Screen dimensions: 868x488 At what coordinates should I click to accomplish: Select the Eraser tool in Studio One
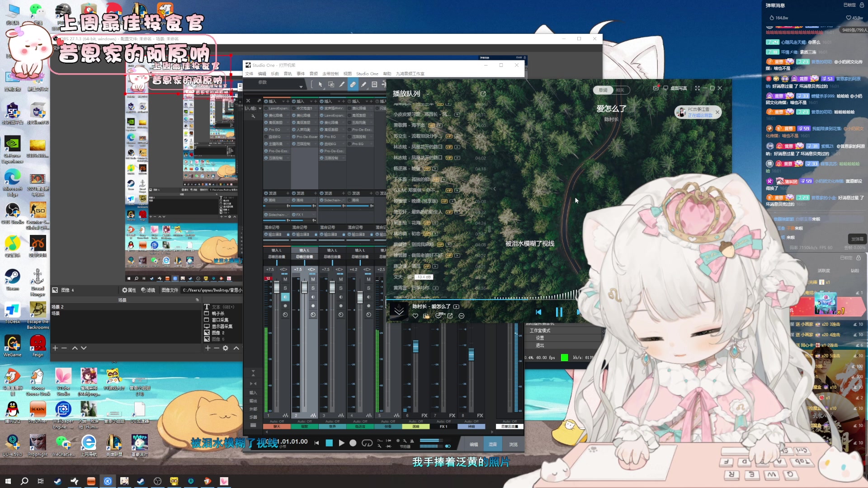(353, 84)
